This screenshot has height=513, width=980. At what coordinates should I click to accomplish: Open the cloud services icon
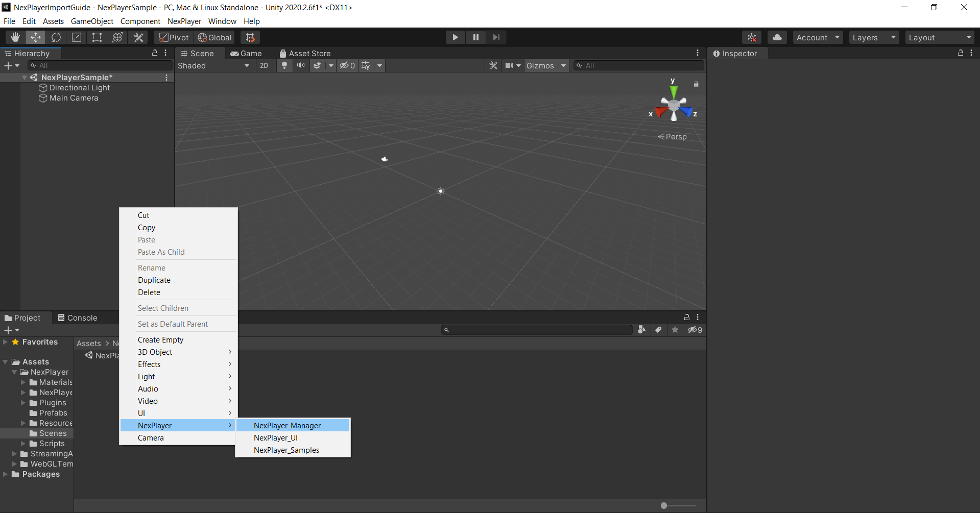click(777, 37)
